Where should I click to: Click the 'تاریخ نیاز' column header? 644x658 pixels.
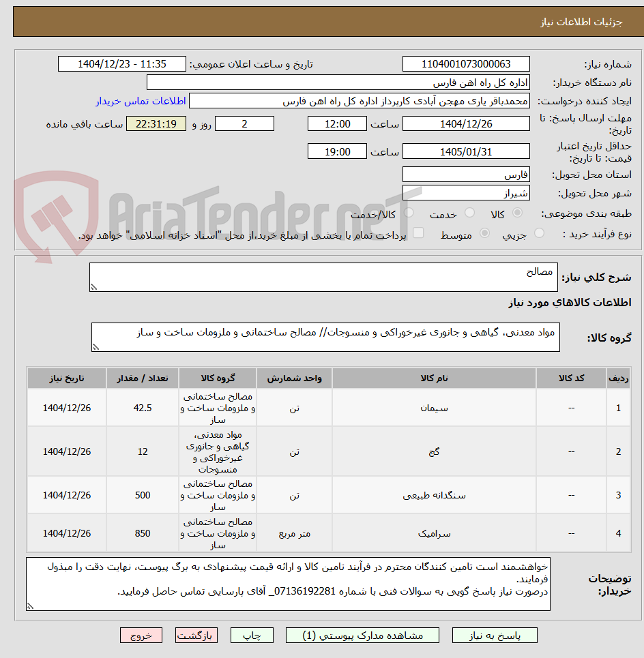67,378
